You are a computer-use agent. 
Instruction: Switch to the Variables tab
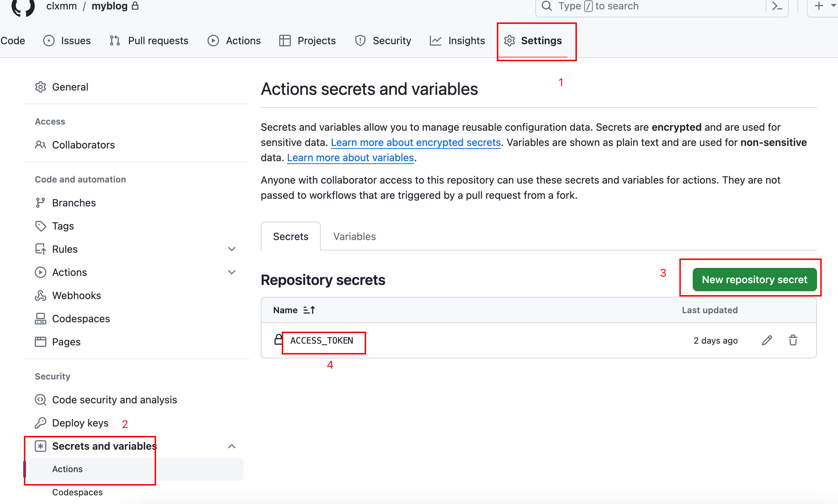click(354, 236)
